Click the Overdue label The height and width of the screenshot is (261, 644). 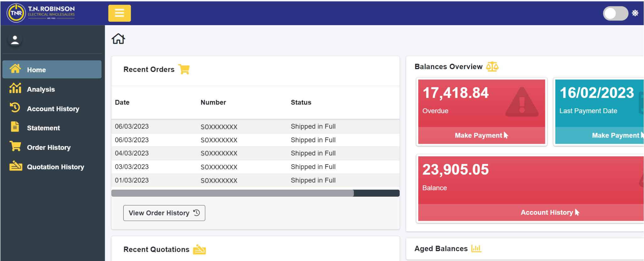tap(435, 111)
